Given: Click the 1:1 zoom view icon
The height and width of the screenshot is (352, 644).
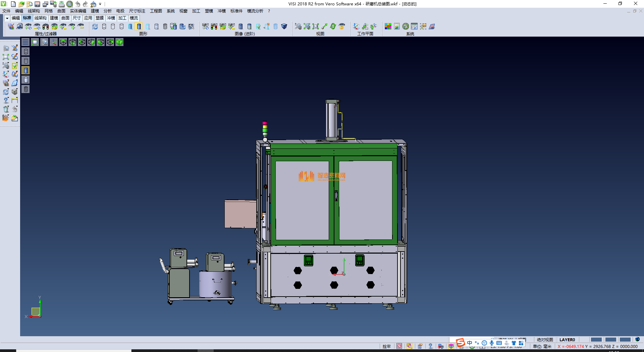Looking at the screenshot, I should (x=315, y=26).
